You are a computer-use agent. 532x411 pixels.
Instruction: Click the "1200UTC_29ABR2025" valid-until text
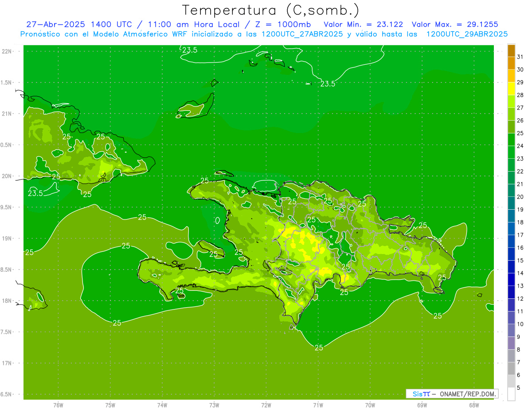(467, 34)
